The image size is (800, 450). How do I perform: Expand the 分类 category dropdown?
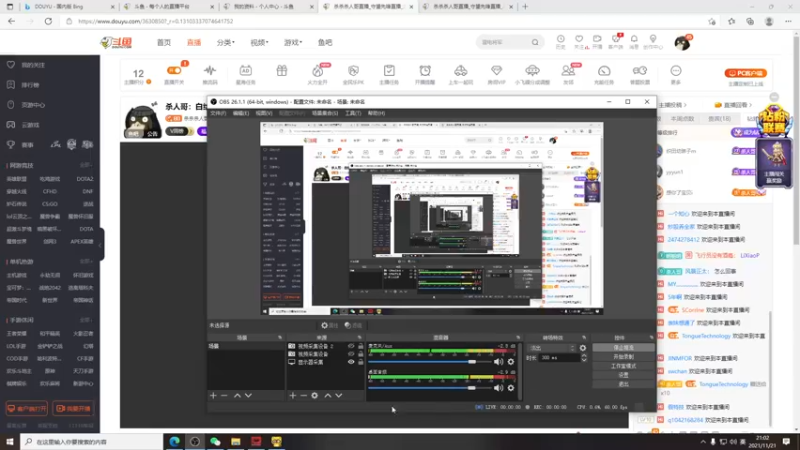tap(226, 42)
